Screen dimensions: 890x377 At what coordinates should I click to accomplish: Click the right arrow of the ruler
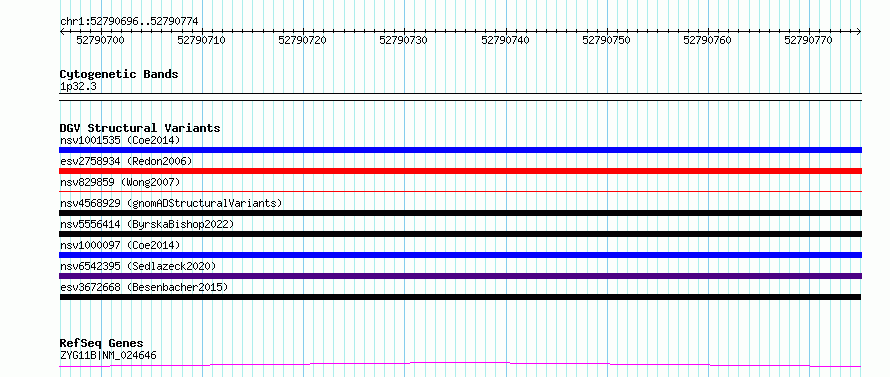pos(859,31)
